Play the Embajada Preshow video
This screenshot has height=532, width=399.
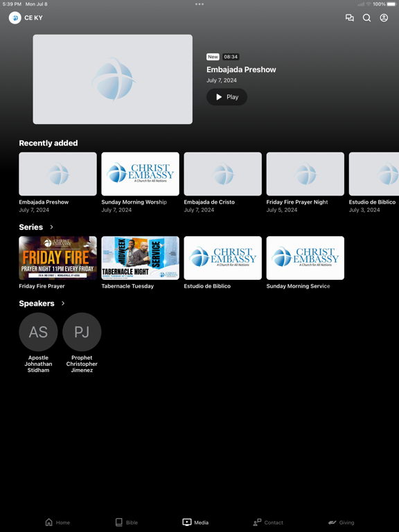pos(227,97)
